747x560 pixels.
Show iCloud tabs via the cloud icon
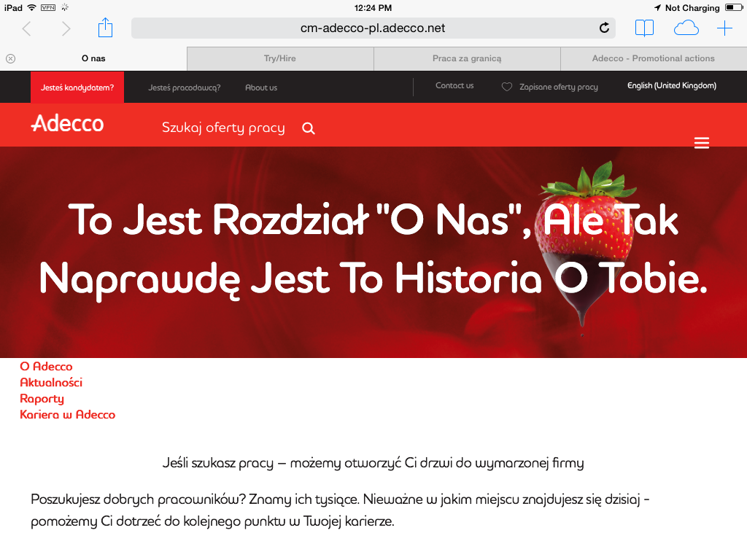[x=686, y=28]
